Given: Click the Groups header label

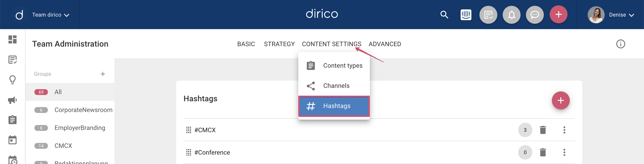Looking at the screenshot, I should point(42,74).
